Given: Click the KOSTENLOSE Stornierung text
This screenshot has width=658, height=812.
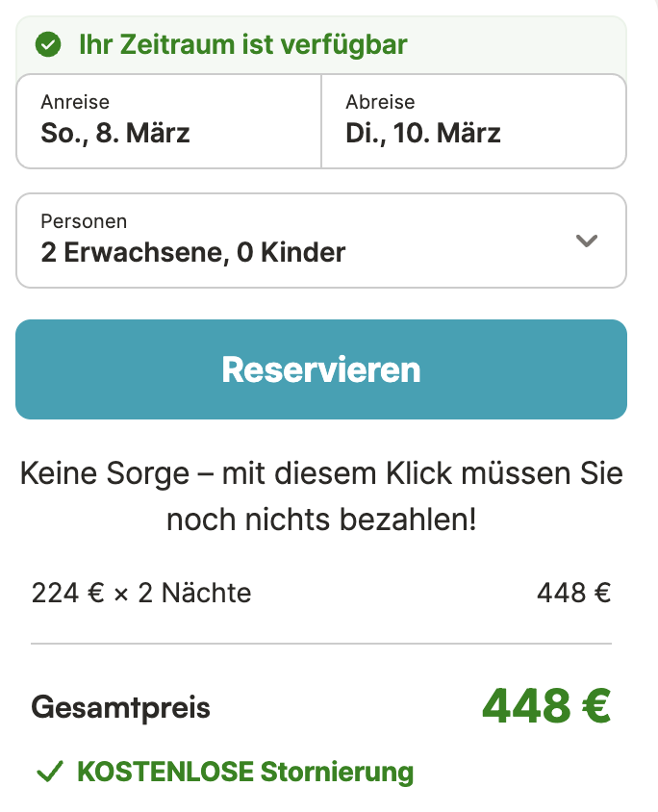Looking at the screenshot, I should tap(245, 773).
